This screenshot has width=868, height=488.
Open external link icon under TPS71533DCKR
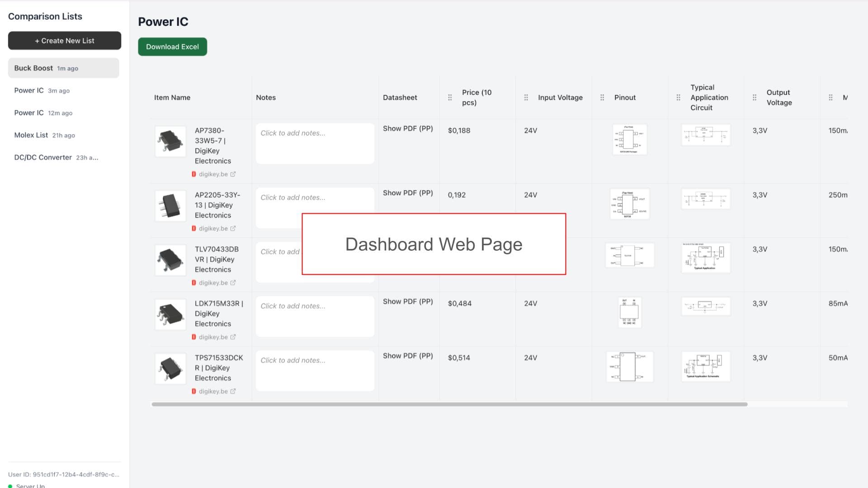tap(233, 392)
